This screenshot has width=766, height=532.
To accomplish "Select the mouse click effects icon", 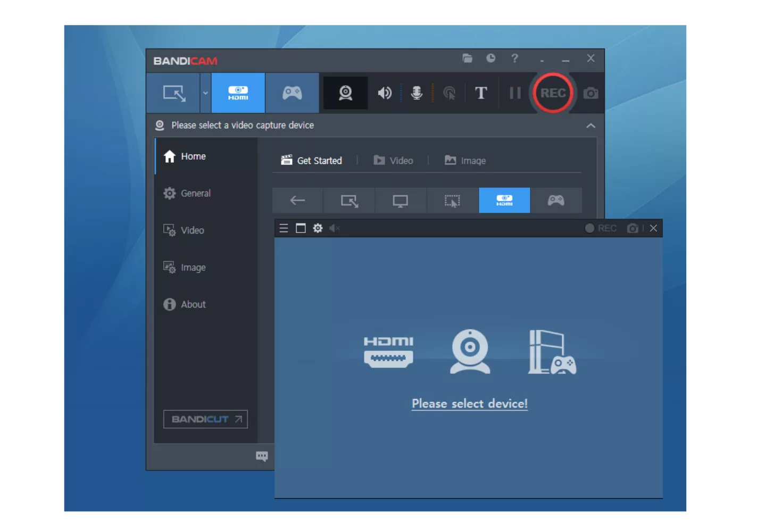I will 449,93.
